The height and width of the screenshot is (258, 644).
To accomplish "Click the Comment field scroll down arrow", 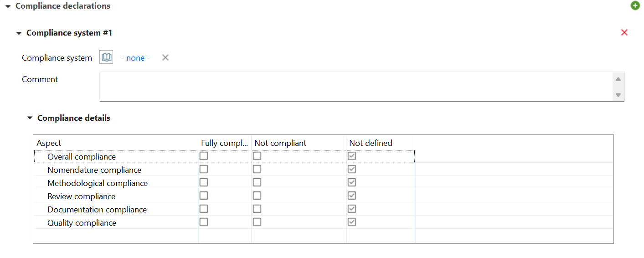I will tap(618, 95).
